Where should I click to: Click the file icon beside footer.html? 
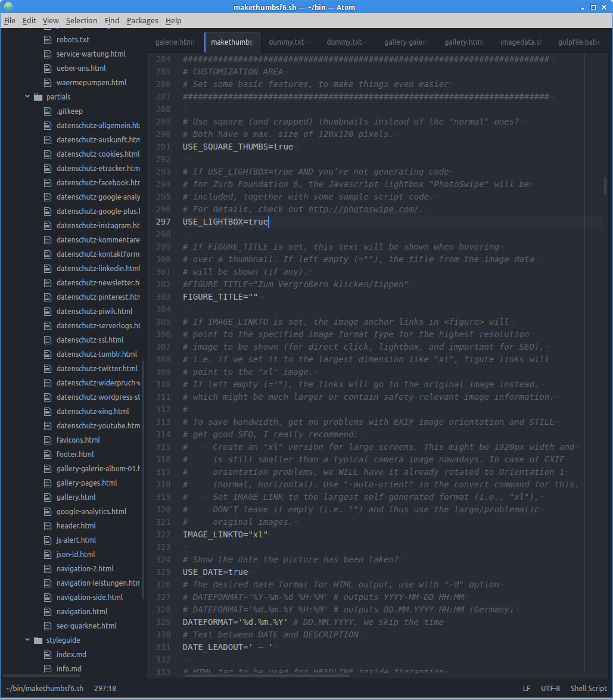pos(48,455)
